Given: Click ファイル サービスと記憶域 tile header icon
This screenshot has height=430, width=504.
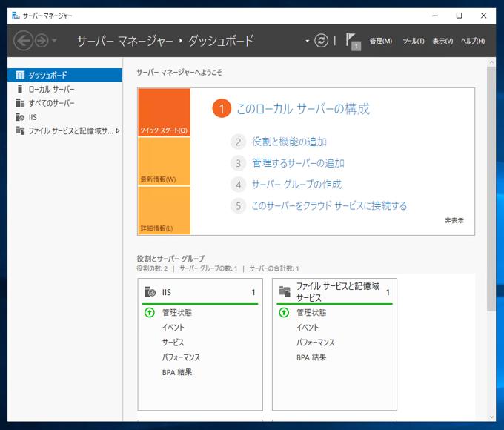Looking at the screenshot, I should point(285,291).
